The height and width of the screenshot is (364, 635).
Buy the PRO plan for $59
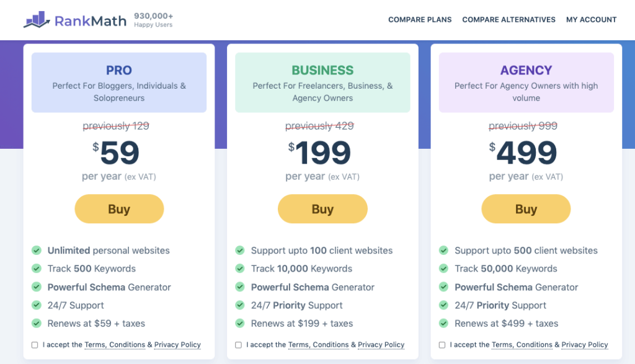click(x=119, y=209)
